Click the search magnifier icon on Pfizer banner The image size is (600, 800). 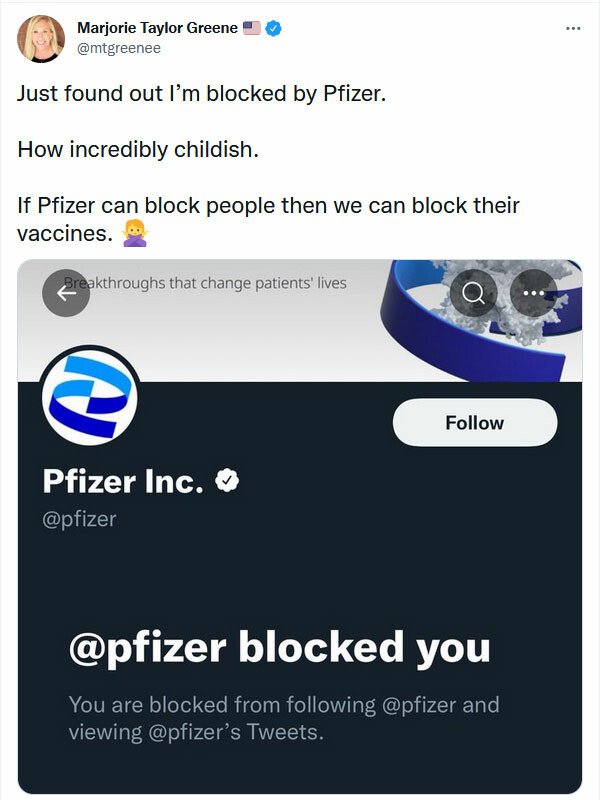point(473,293)
